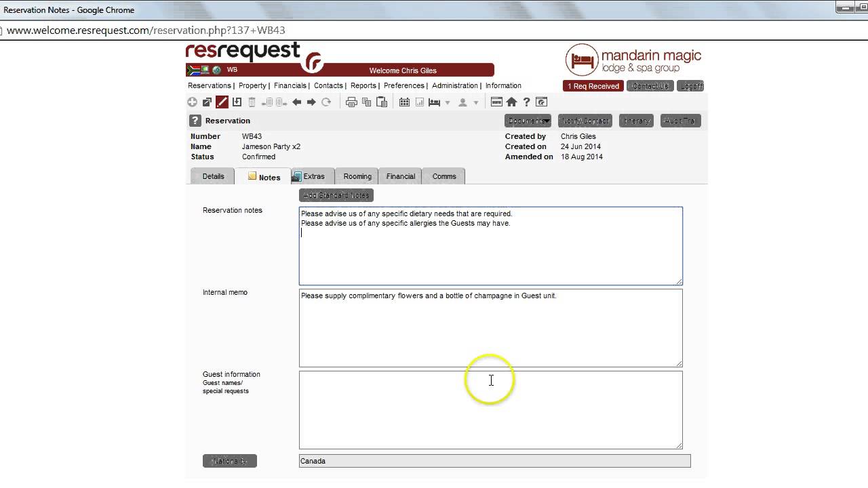This screenshot has height=488, width=868.
Task: Click into the Reservation notes text area
Action: [x=491, y=246]
